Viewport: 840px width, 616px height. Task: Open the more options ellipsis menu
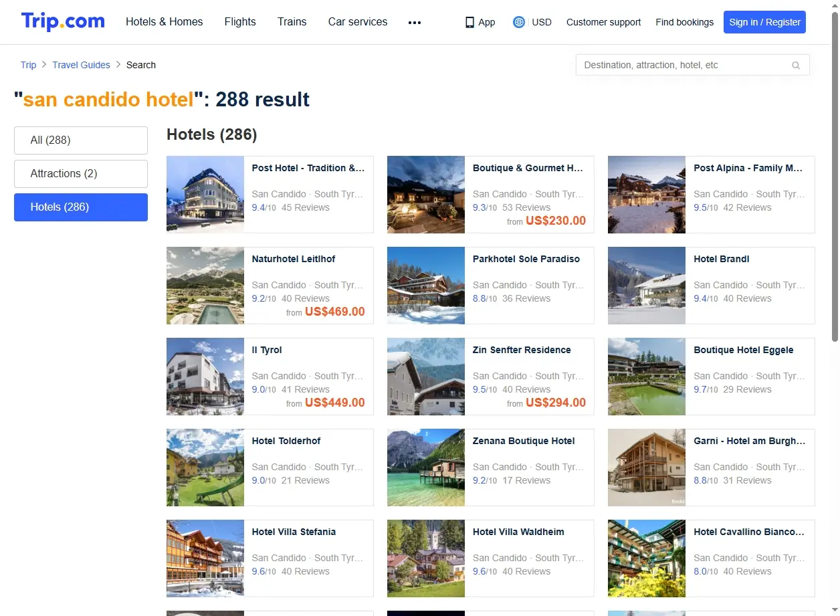(415, 22)
